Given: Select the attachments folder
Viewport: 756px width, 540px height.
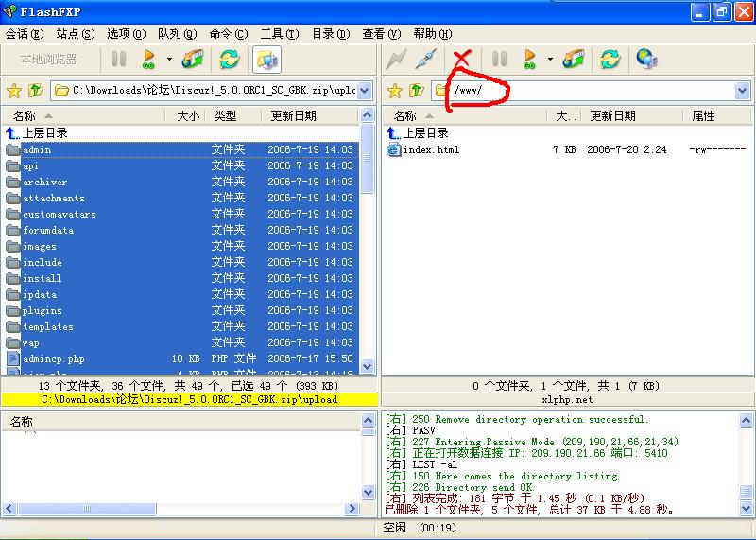Looking at the screenshot, I should tap(181, 198).
